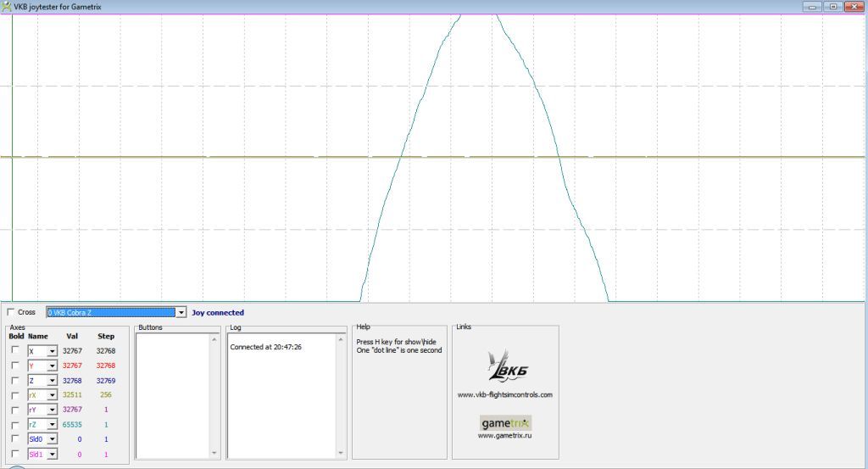The height and width of the screenshot is (469, 868).
Task: Toggle Bold checkbox for rZ axis
Action: pyautogui.click(x=14, y=423)
